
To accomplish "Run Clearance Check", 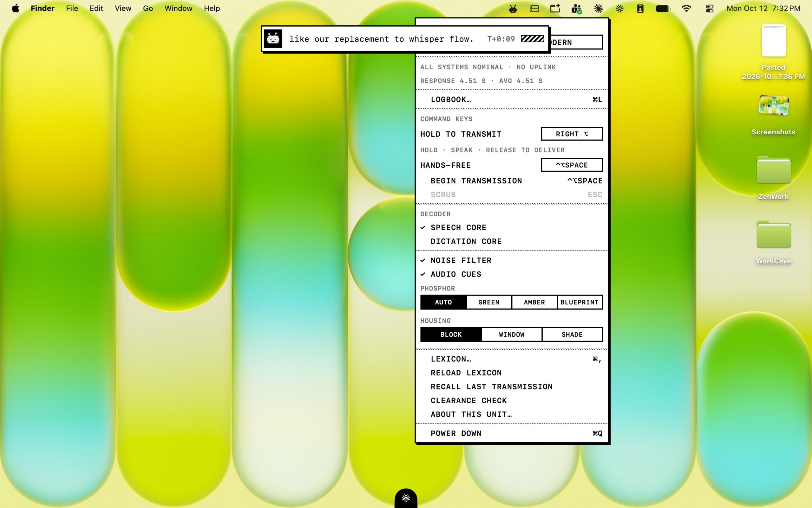I will click(512, 401).
